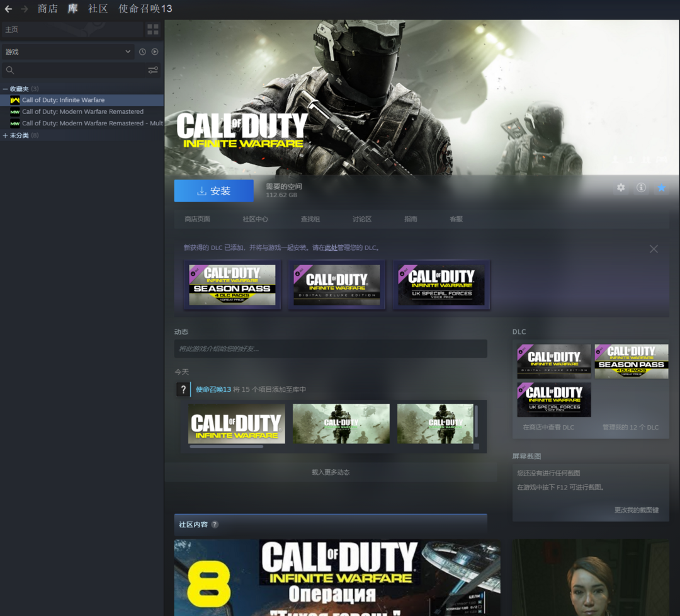Click 更改我的截图键 link
Image resolution: width=680 pixels, height=616 pixels.
click(637, 510)
